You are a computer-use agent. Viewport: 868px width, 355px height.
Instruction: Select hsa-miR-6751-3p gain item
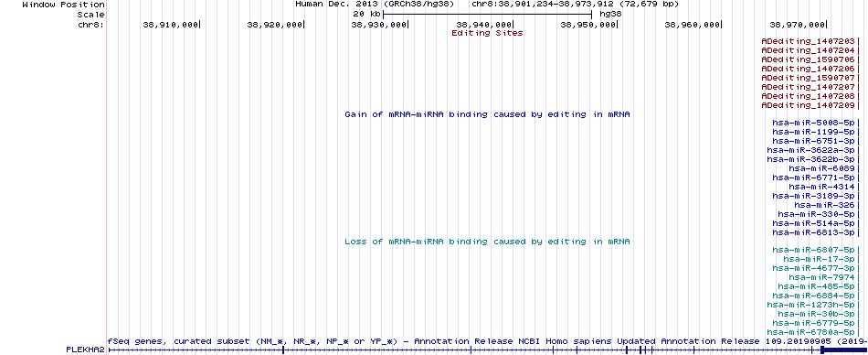[x=814, y=142]
